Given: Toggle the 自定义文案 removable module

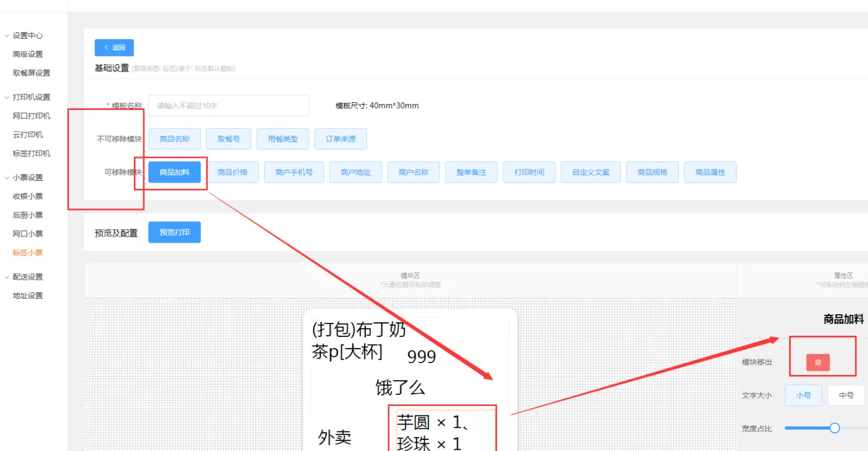Looking at the screenshot, I should (x=591, y=173).
